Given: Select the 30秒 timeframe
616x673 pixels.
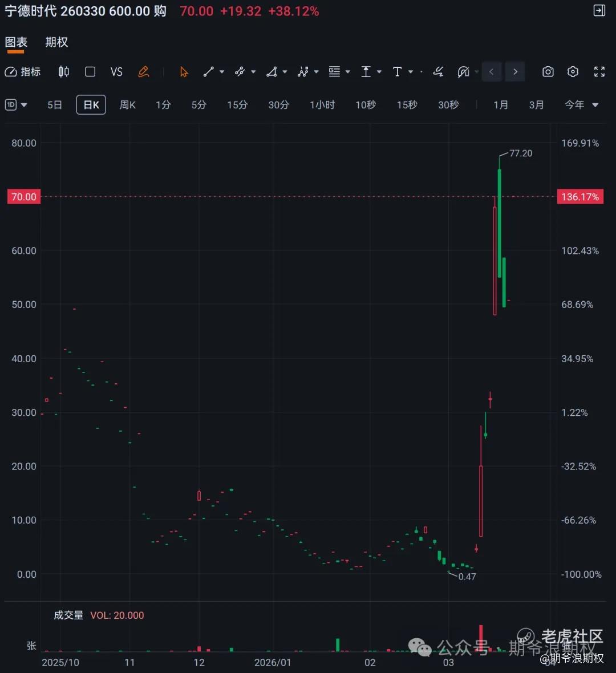Looking at the screenshot, I should (x=448, y=105).
